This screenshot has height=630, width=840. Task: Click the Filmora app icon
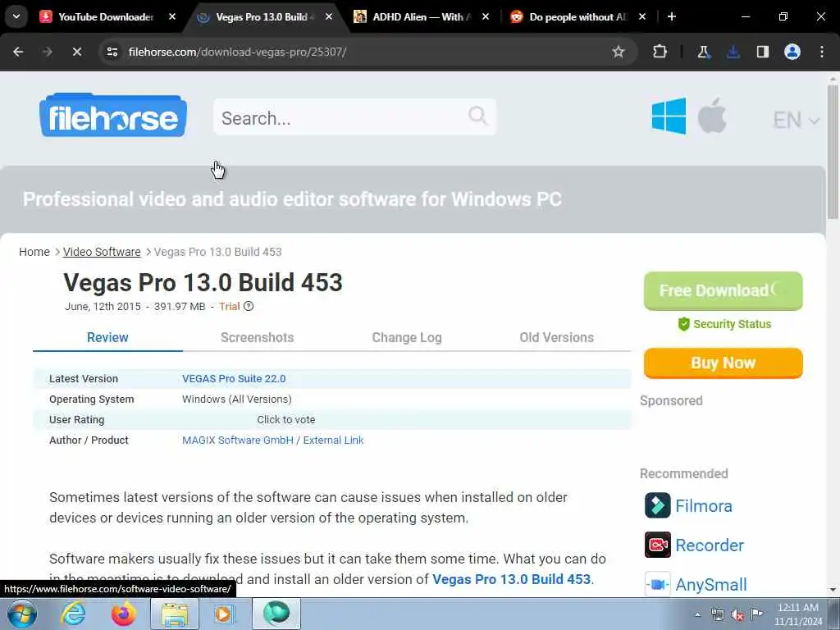(657, 505)
